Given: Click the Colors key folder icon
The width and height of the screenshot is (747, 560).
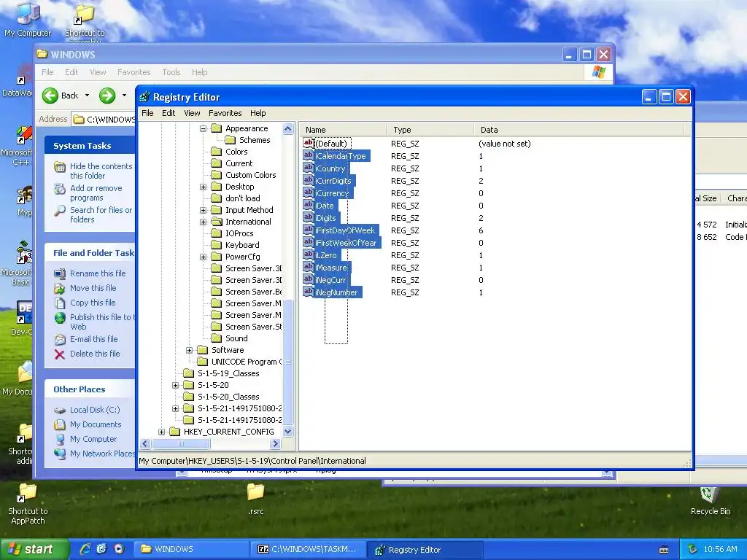Looking at the screenshot, I should click(216, 152).
